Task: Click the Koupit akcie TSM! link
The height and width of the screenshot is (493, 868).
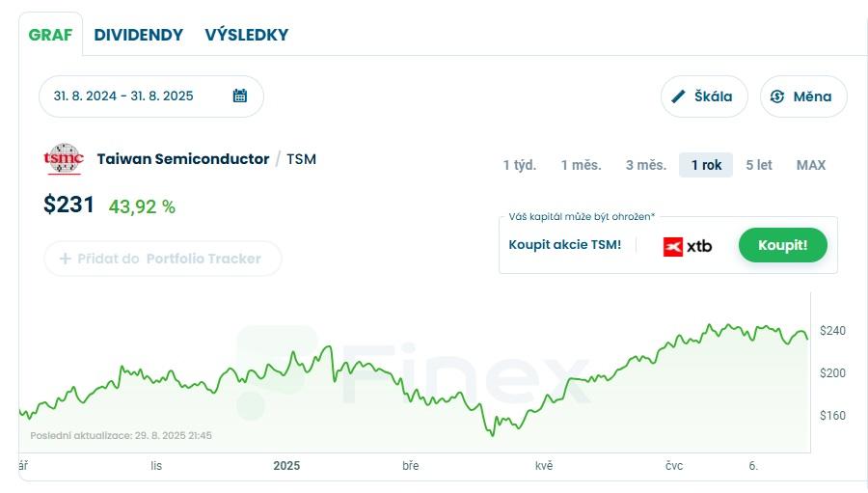Action: 564,245
